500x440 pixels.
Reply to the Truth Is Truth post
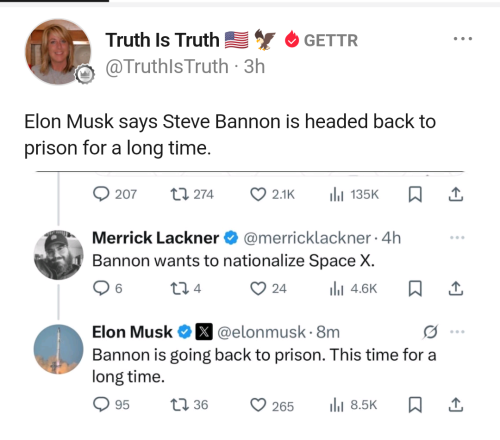101,194
